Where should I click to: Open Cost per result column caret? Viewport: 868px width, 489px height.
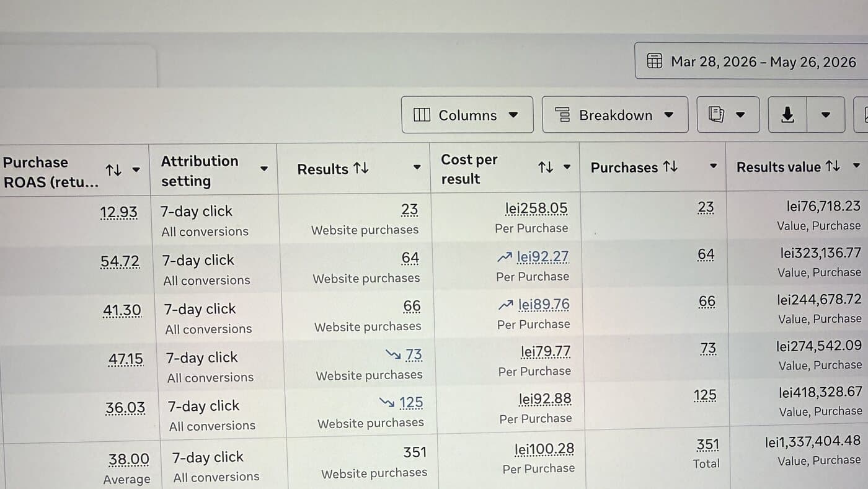tap(567, 167)
